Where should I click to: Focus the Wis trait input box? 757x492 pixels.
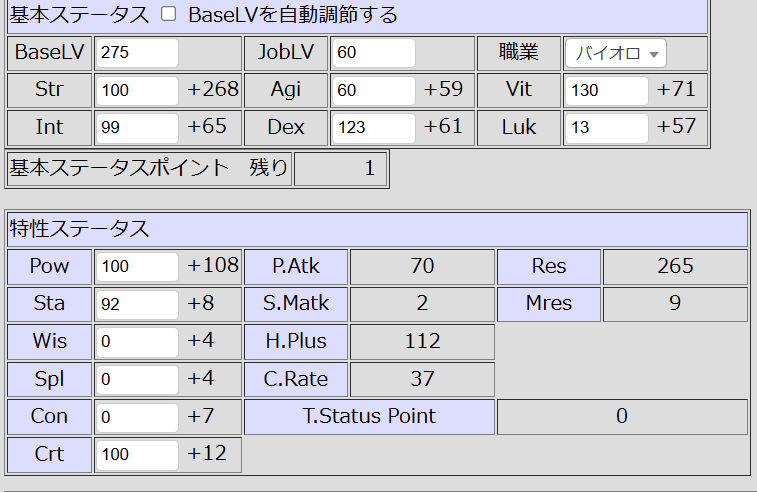(x=136, y=342)
